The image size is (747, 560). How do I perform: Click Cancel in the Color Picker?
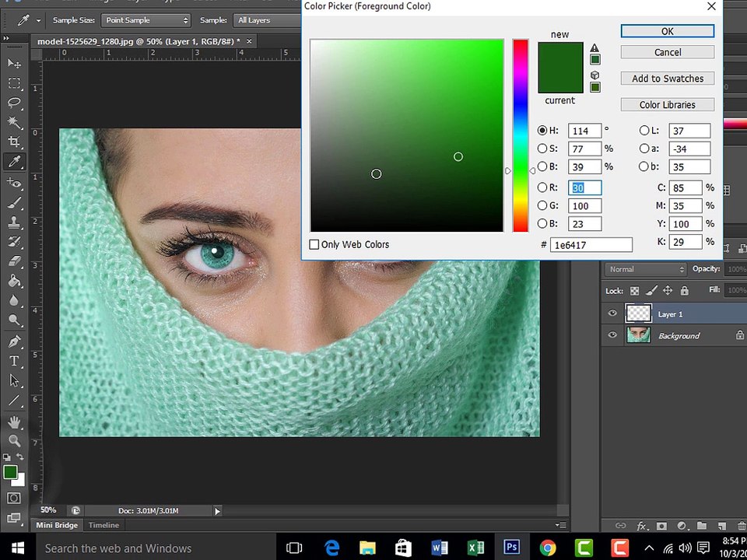pyautogui.click(x=668, y=52)
